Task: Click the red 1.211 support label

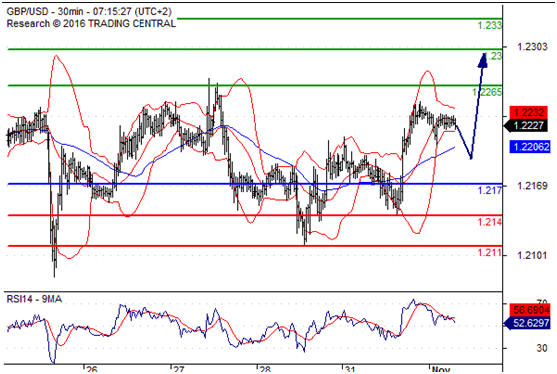Action: pyautogui.click(x=490, y=253)
